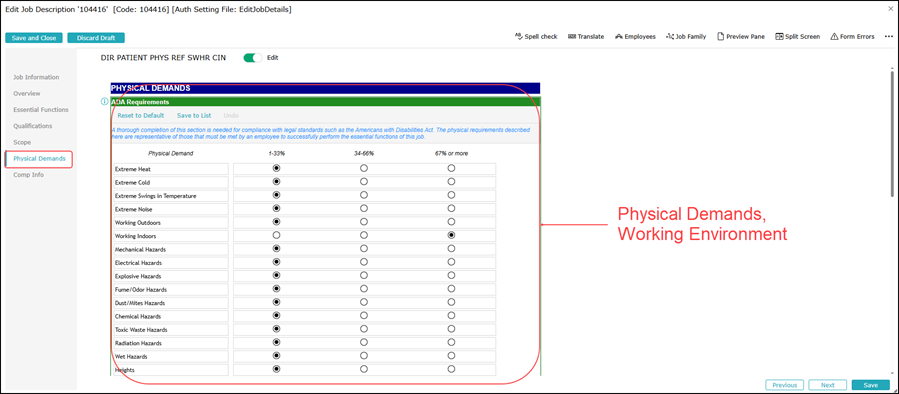Open Essential Functions section
The height and width of the screenshot is (394, 899).
(41, 109)
